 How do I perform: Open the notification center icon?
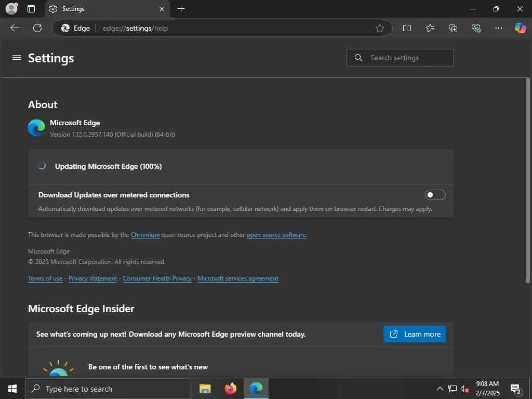pos(516,389)
